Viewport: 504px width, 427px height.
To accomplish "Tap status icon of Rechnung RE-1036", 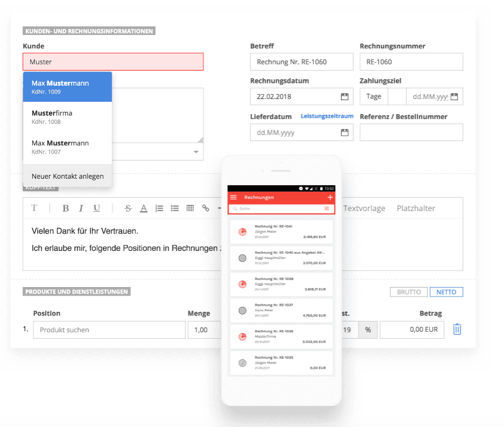I will (x=242, y=337).
